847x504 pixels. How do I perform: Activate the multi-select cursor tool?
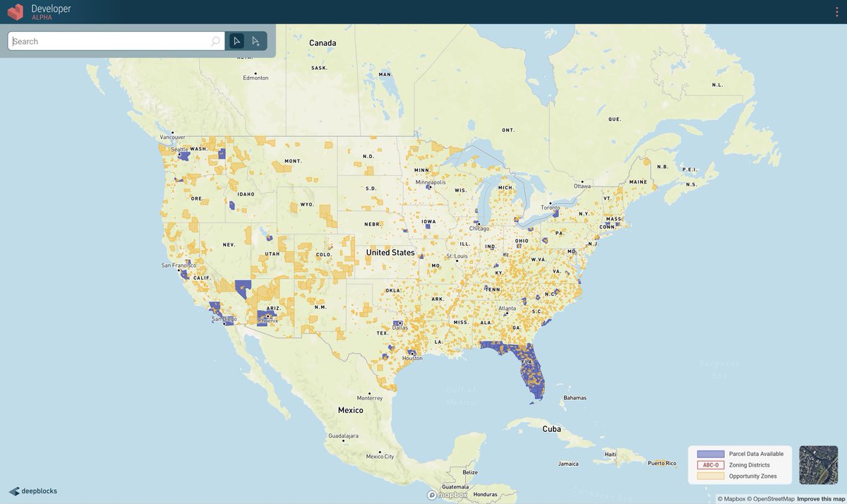tap(256, 41)
